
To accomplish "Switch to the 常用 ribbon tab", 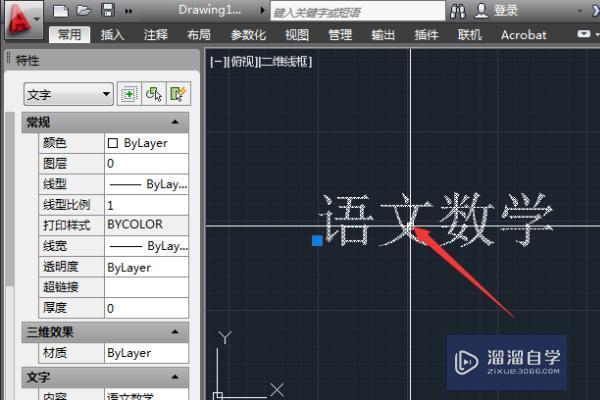I will click(70, 34).
